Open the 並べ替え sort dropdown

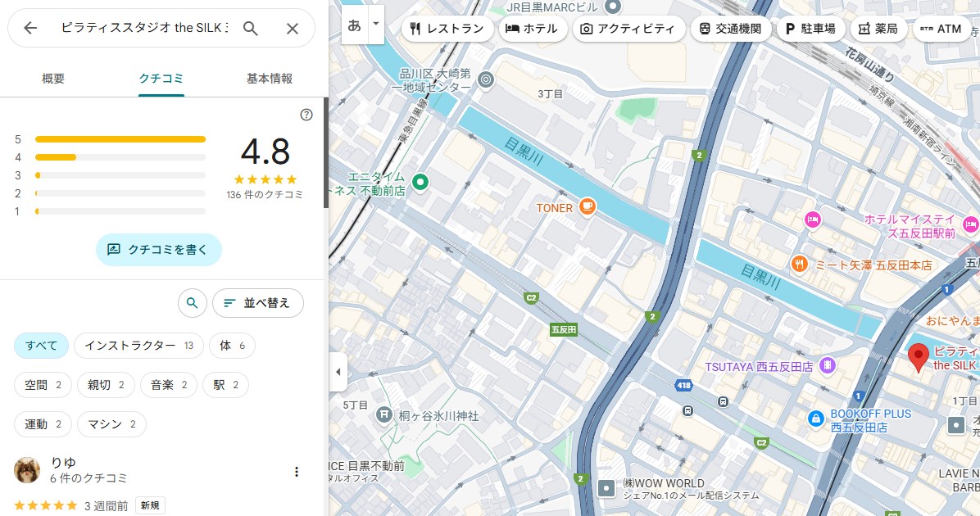257,303
